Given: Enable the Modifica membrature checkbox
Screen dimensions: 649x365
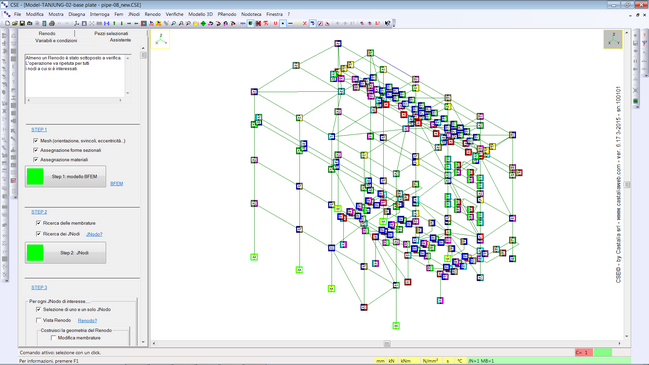Looking at the screenshot, I should [x=53, y=338].
